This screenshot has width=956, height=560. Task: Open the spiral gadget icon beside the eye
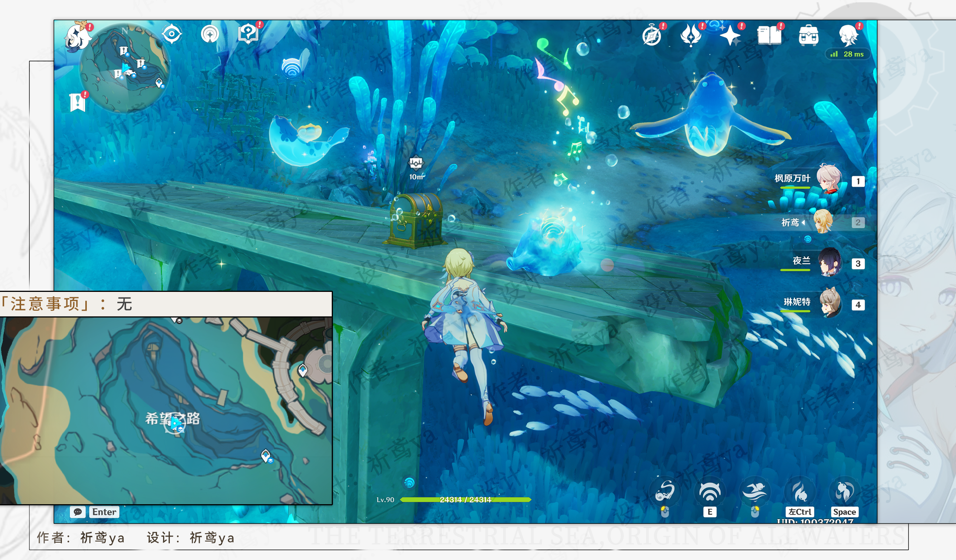(210, 34)
